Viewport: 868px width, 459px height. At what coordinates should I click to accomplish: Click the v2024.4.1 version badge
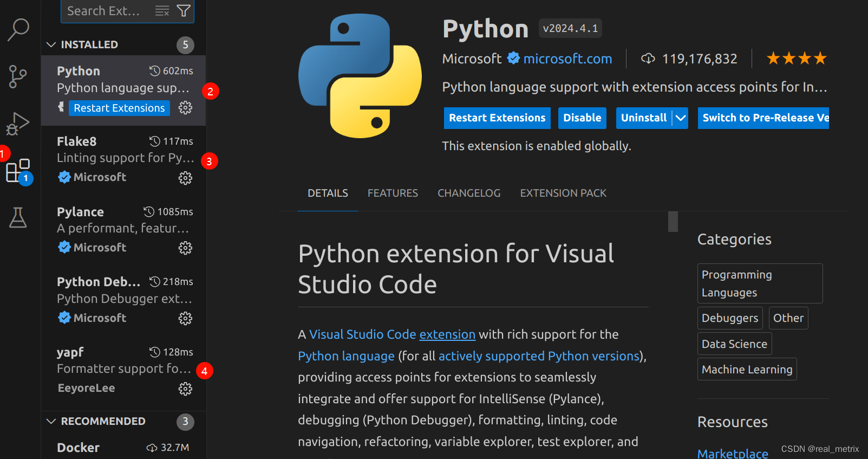click(570, 28)
